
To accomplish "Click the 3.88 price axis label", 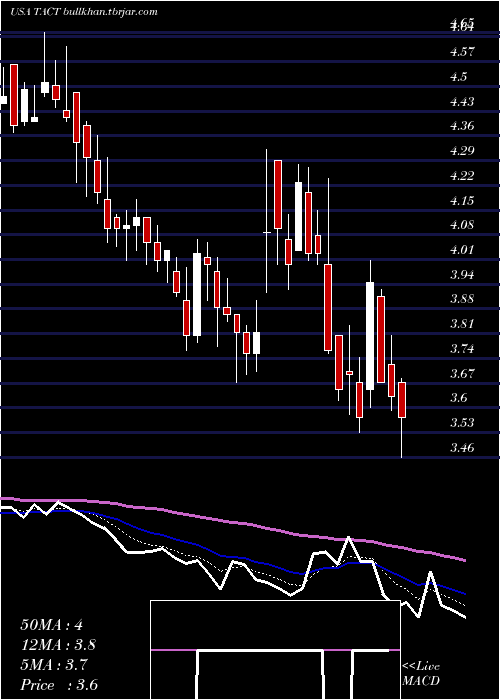I will (x=462, y=299).
